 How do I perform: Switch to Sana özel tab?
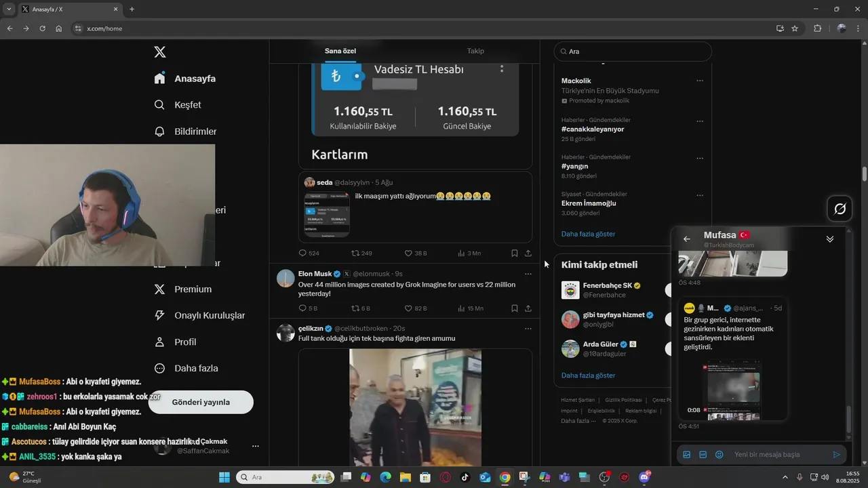pos(340,51)
